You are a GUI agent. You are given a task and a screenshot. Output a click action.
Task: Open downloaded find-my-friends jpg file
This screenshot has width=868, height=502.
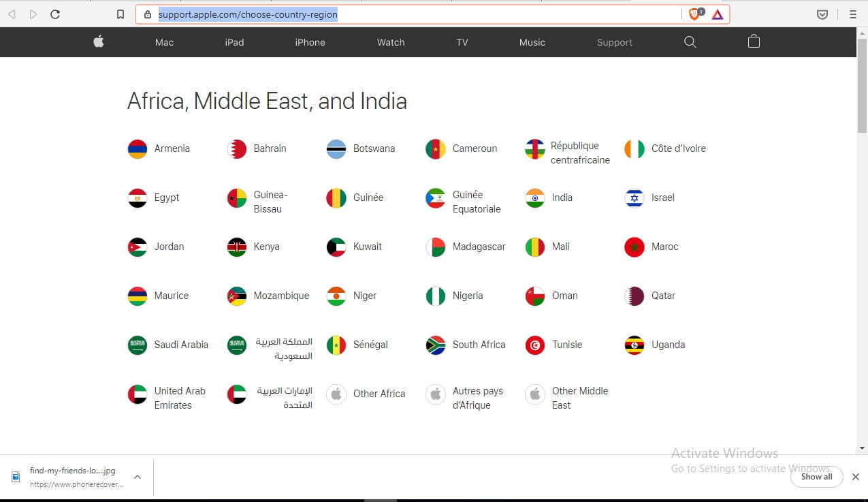(x=73, y=471)
